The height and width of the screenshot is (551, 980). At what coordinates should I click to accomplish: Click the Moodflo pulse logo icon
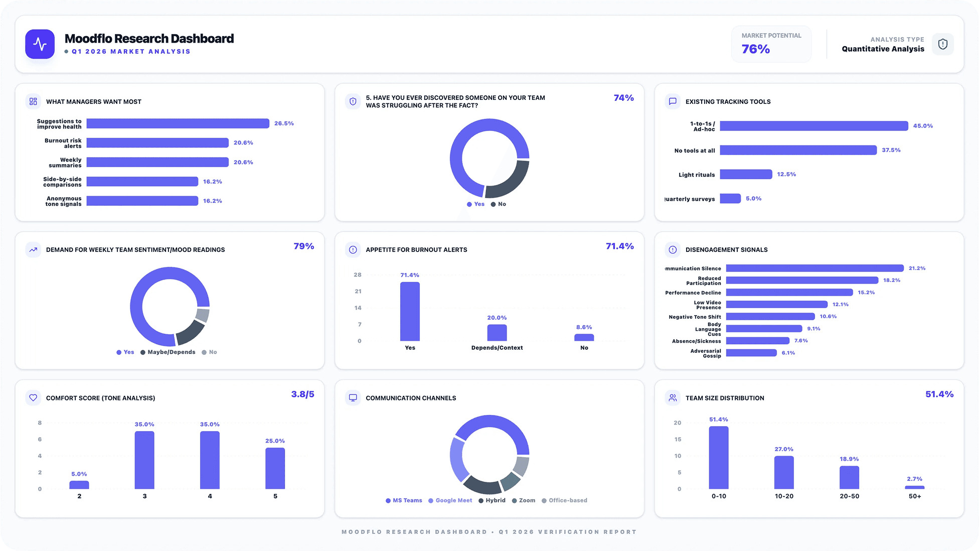coord(40,44)
